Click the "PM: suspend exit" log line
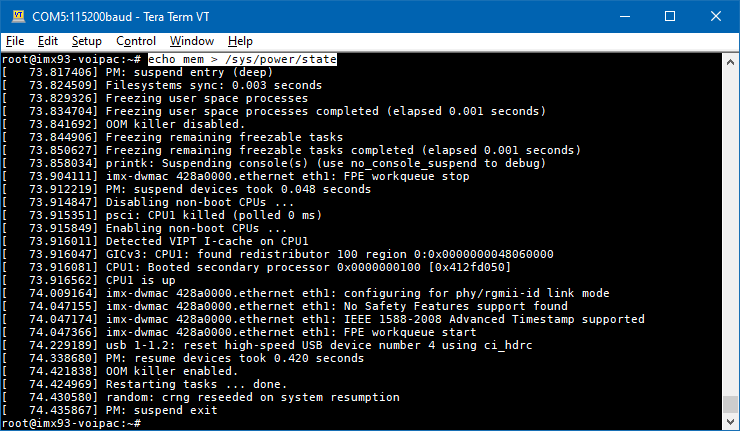The width and height of the screenshot is (740, 431). [x=150, y=411]
